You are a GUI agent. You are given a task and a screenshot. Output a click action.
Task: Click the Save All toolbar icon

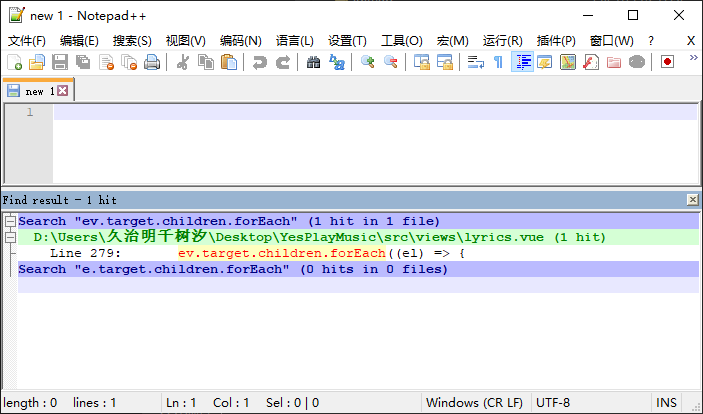pyautogui.click(x=83, y=62)
